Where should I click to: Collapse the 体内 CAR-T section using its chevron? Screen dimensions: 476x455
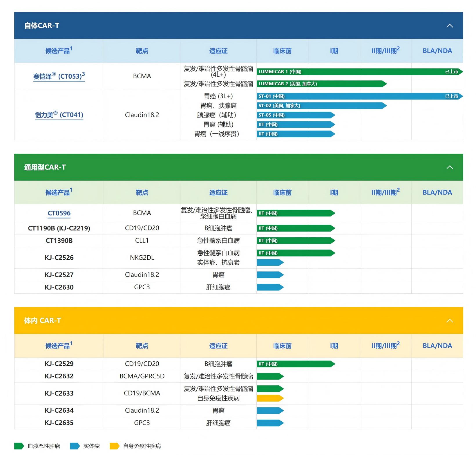point(450,321)
